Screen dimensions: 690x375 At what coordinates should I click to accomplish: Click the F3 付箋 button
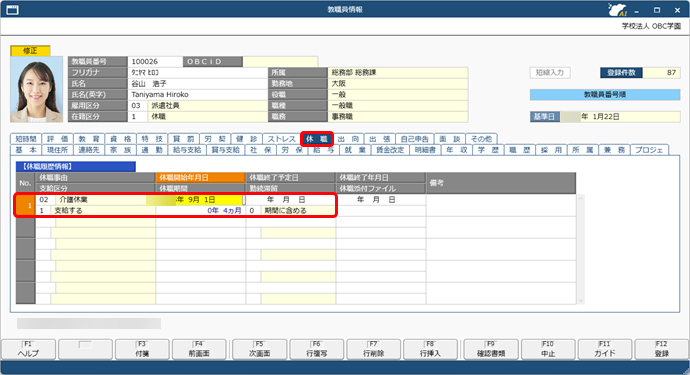pos(142,349)
